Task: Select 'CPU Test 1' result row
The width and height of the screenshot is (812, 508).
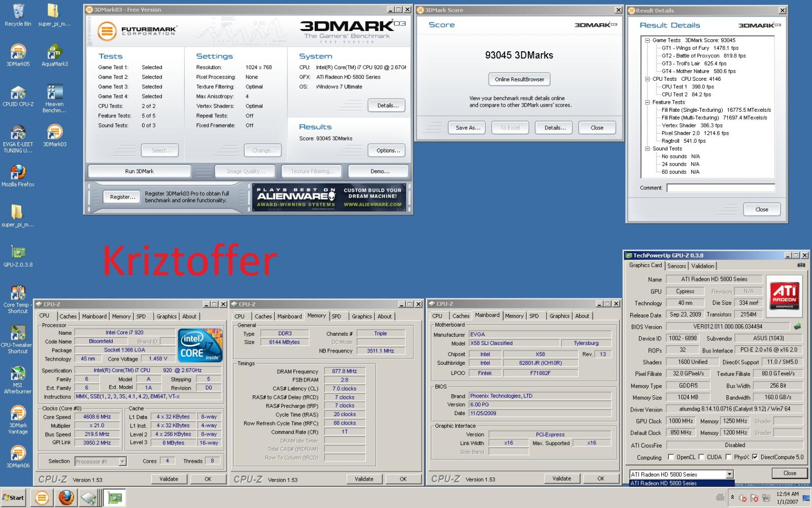Action: pyautogui.click(x=688, y=86)
